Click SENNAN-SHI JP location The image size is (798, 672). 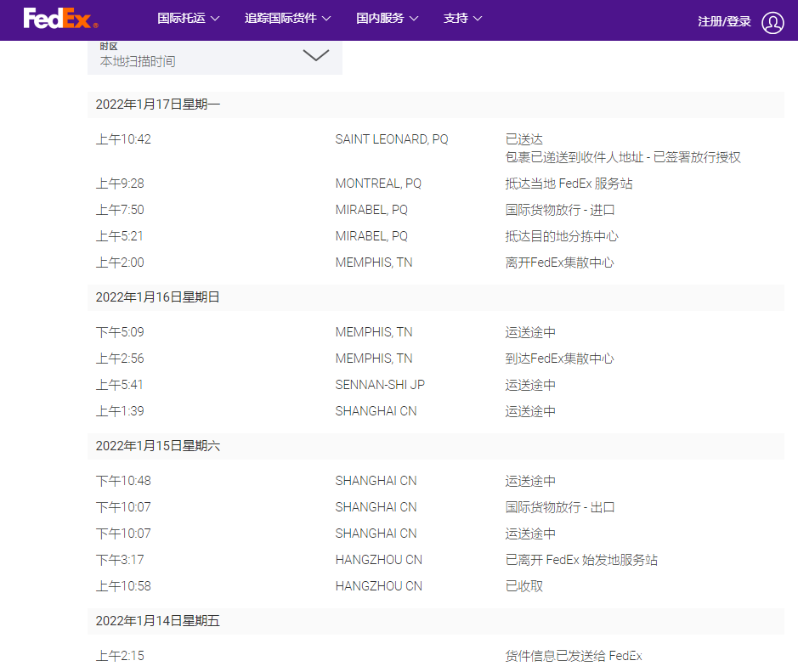[380, 385]
